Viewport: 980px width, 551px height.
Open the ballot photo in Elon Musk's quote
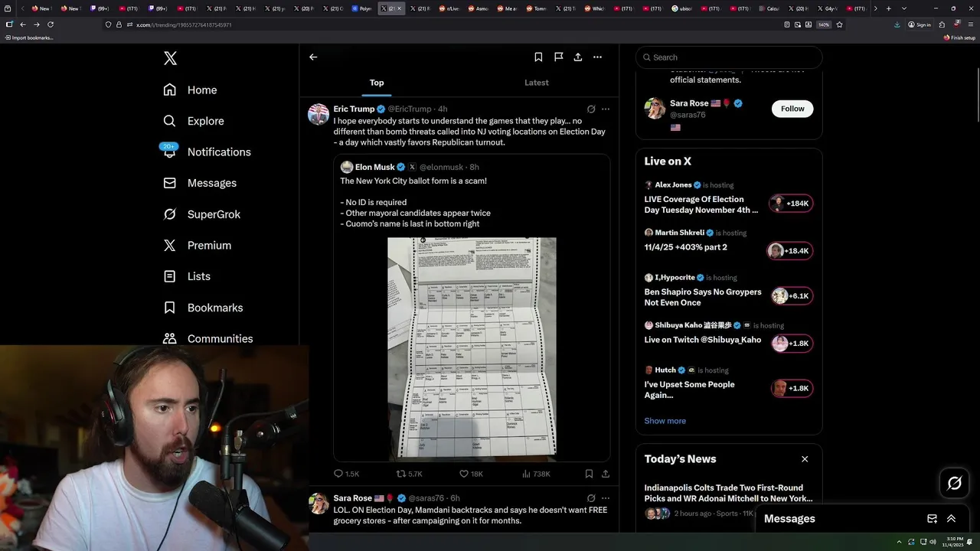tap(472, 348)
